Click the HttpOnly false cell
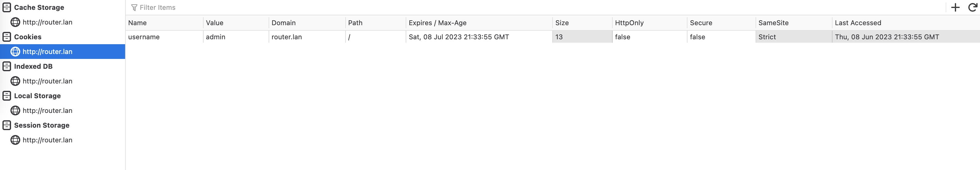Screen dimensions: 980x170 click(622, 37)
